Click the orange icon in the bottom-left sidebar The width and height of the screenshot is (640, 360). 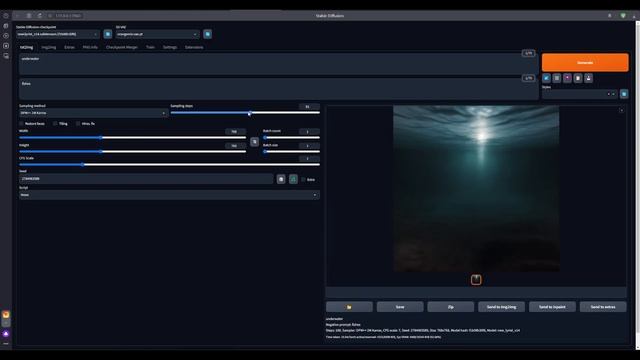click(x=6, y=314)
